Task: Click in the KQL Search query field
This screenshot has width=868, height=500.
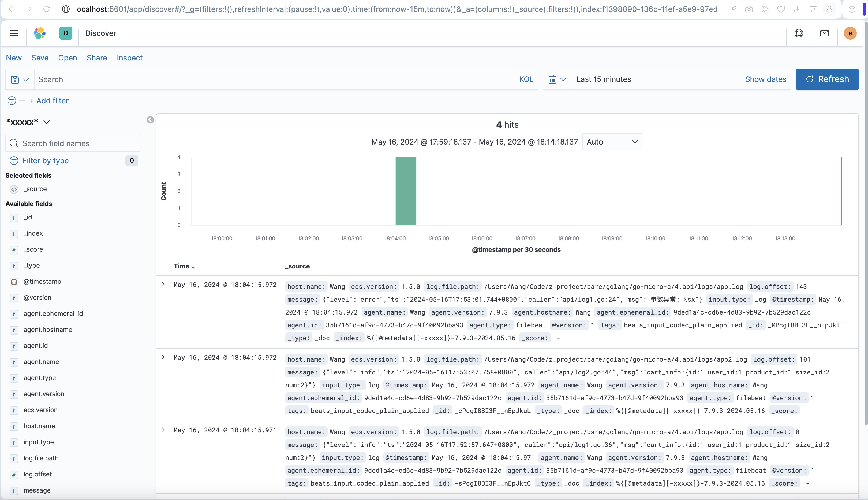Action: [x=275, y=79]
